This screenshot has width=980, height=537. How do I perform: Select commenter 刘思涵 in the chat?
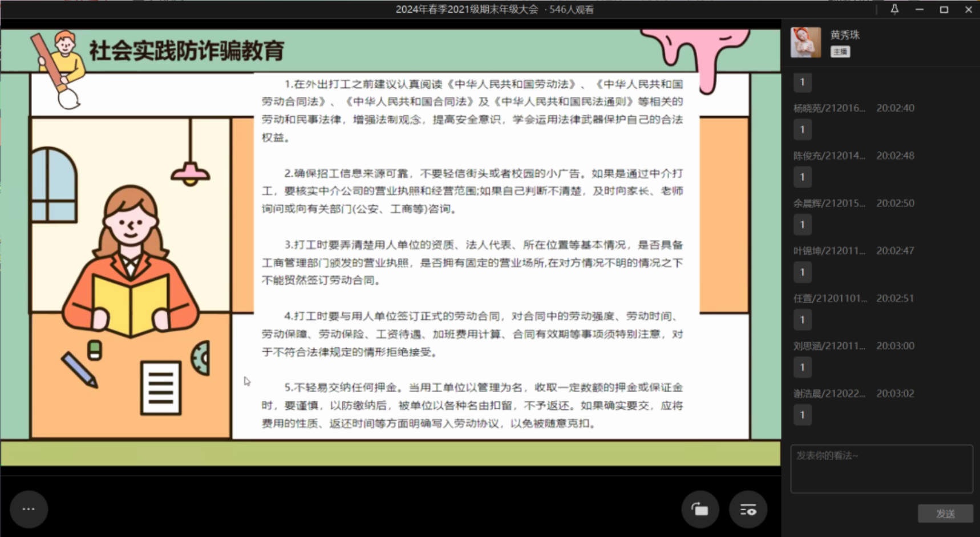click(x=829, y=346)
